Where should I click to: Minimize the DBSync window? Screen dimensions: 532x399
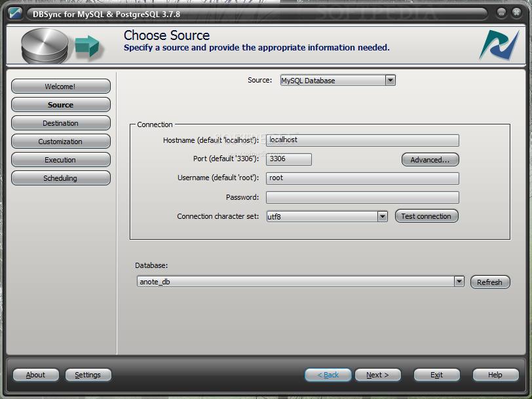(x=501, y=13)
